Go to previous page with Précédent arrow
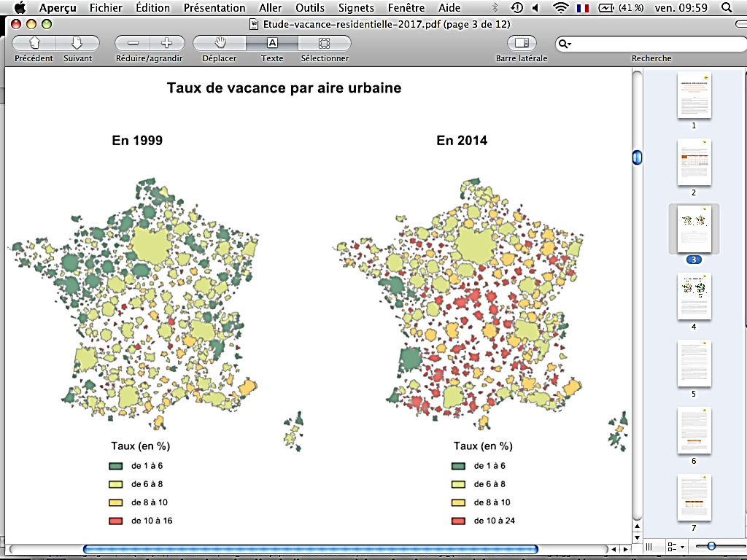This screenshot has height=560, width=747. [x=34, y=43]
